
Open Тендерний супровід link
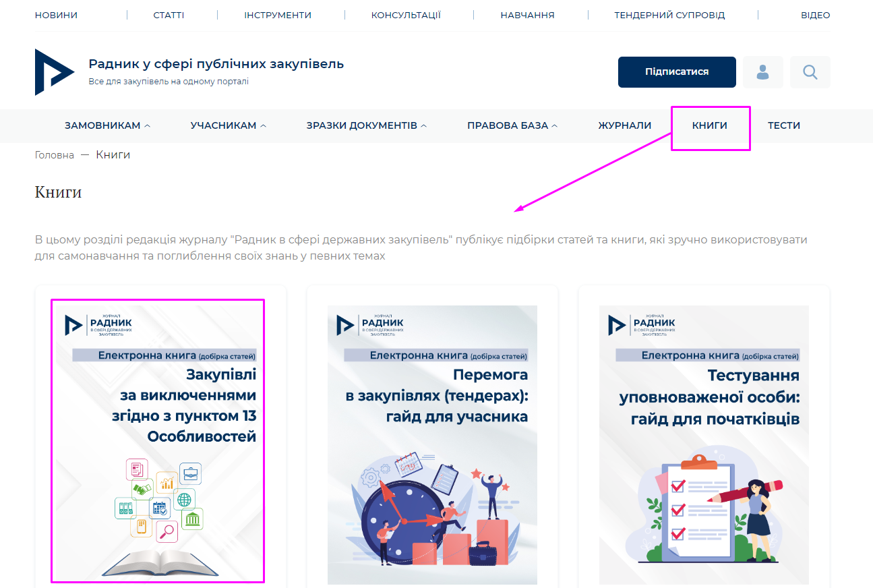coord(669,15)
